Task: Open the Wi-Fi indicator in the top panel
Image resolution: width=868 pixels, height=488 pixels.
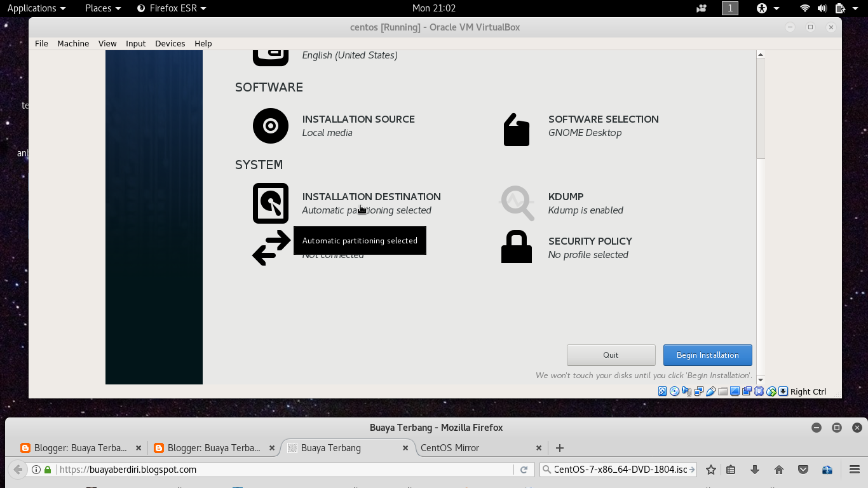Action: 805,8
